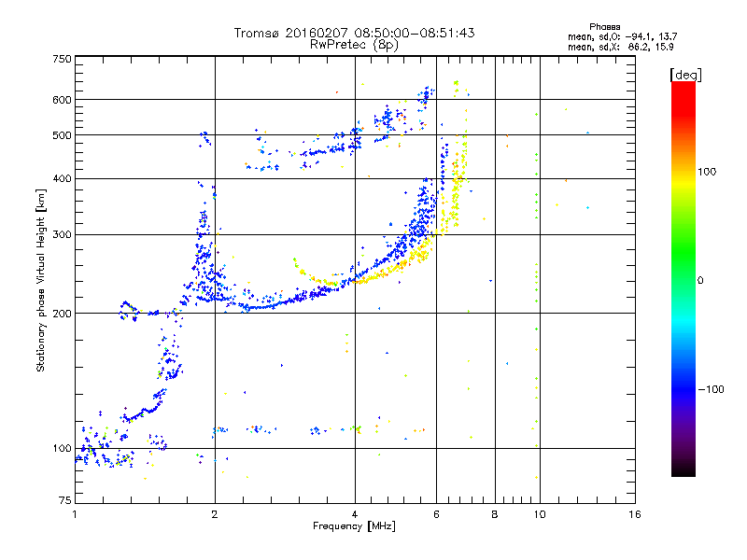Click the "Phases" heading in the top right

(x=604, y=27)
